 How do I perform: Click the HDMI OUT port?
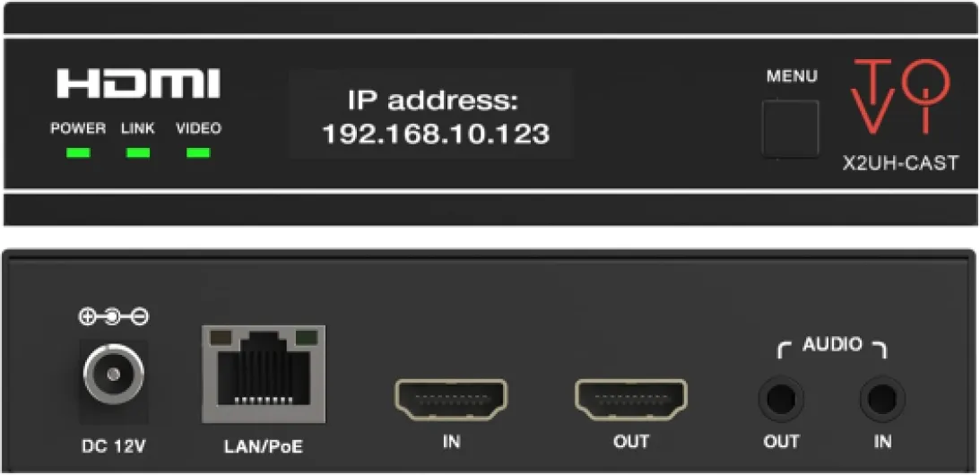(x=630, y=400)
